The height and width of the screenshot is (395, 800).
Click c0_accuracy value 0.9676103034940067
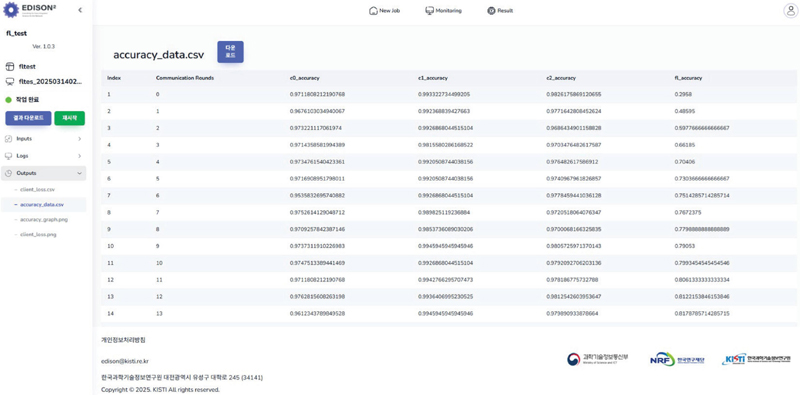(x=317, y=111)
